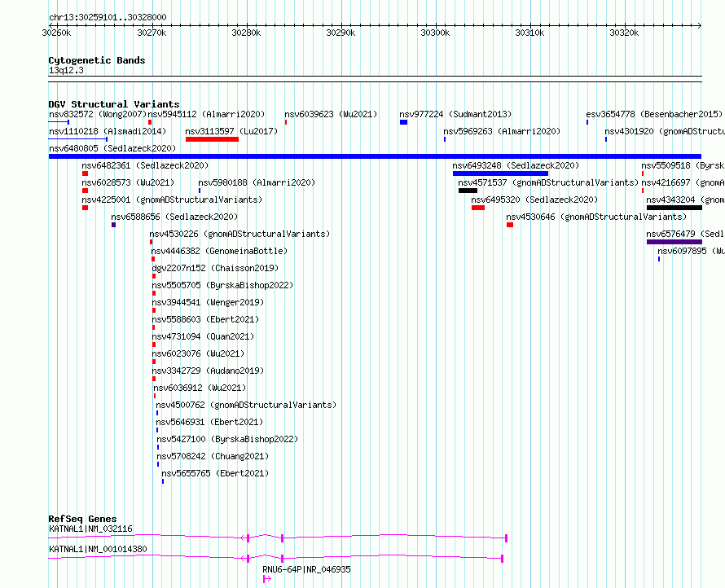The image size is (725, 588).
Task: Click nsv5708242 (Chuang2021) label
Action: pyautogui.click(x=213, y=456)
